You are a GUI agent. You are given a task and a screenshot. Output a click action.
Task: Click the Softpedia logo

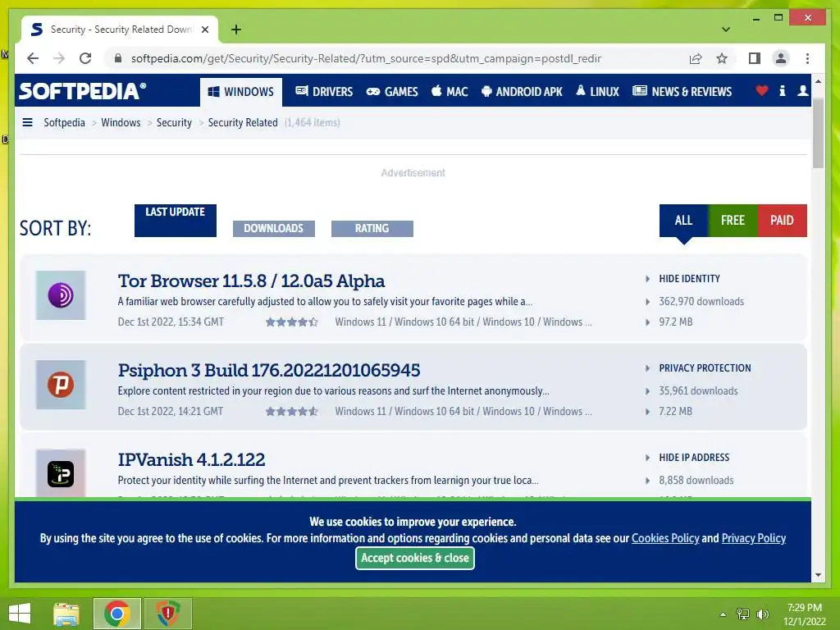83,91
